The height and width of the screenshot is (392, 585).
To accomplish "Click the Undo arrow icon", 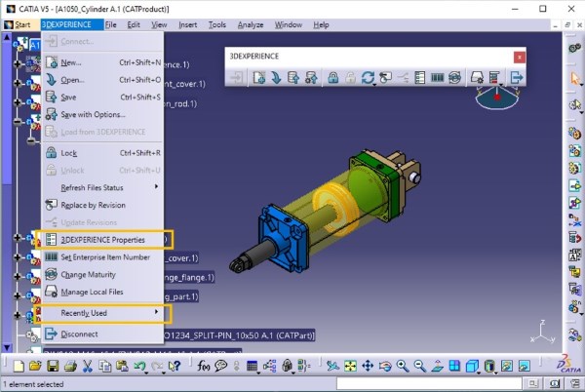I will 139,366.
